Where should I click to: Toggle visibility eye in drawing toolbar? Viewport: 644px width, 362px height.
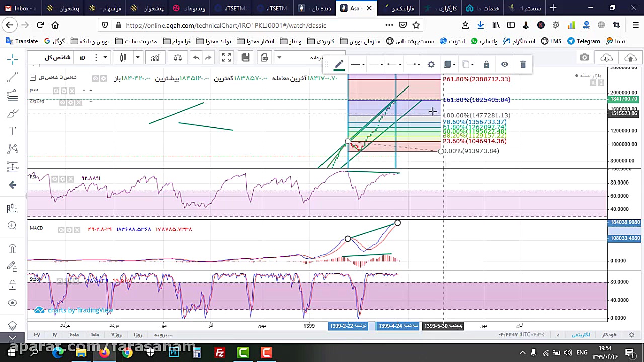coord(504,64)
